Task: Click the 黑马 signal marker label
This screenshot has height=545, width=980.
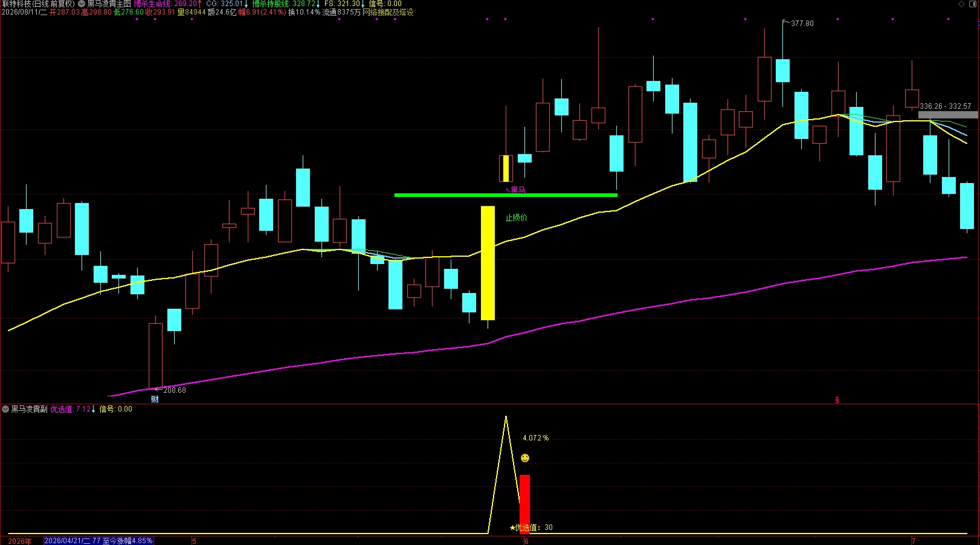Action: [515, 190]
